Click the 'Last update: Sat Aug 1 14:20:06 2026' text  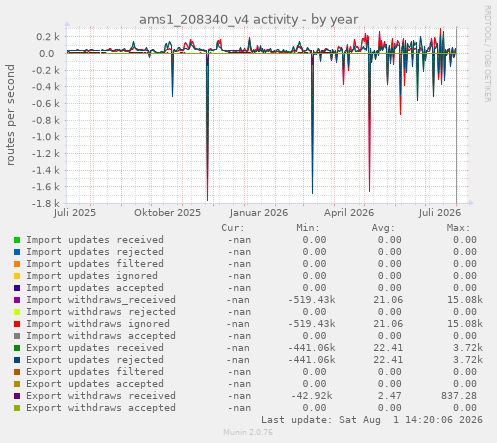[372, 420]
